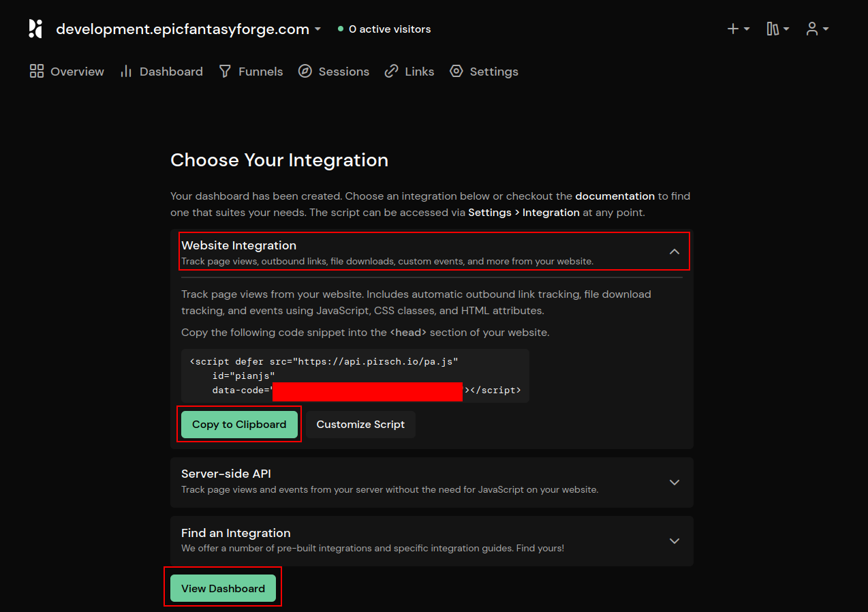Click the script code snippet box
This screenshot has width=868, height=612.
(x=355, y=376)
